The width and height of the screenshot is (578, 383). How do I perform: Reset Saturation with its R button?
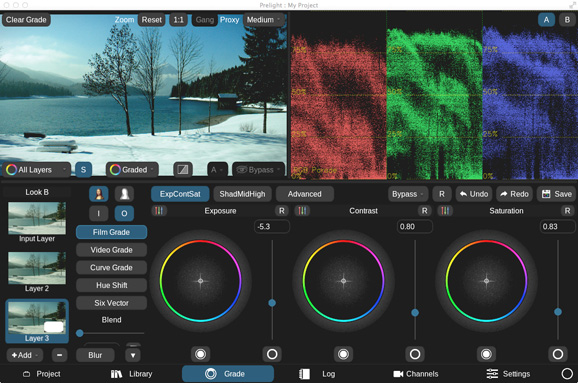point(567,211)
